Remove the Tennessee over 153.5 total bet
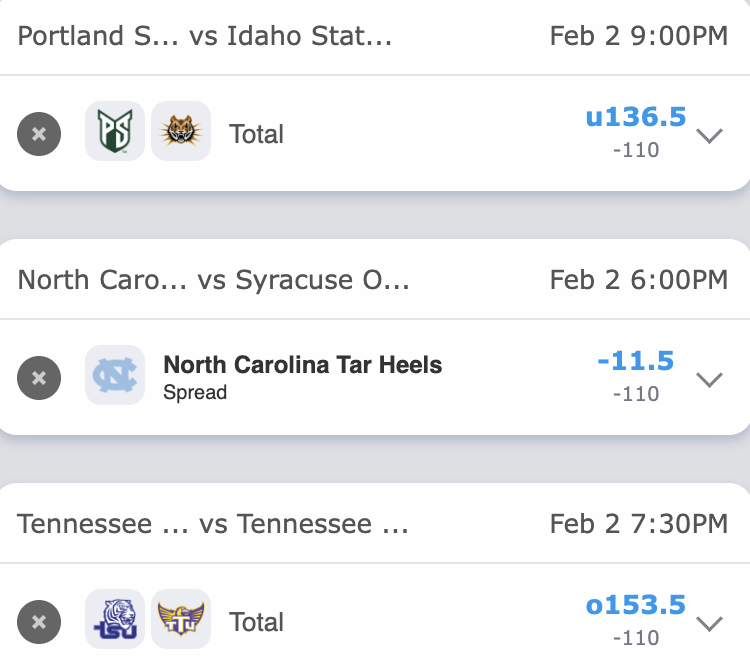This screenshot has width=750, height=664. coord(39,622)
